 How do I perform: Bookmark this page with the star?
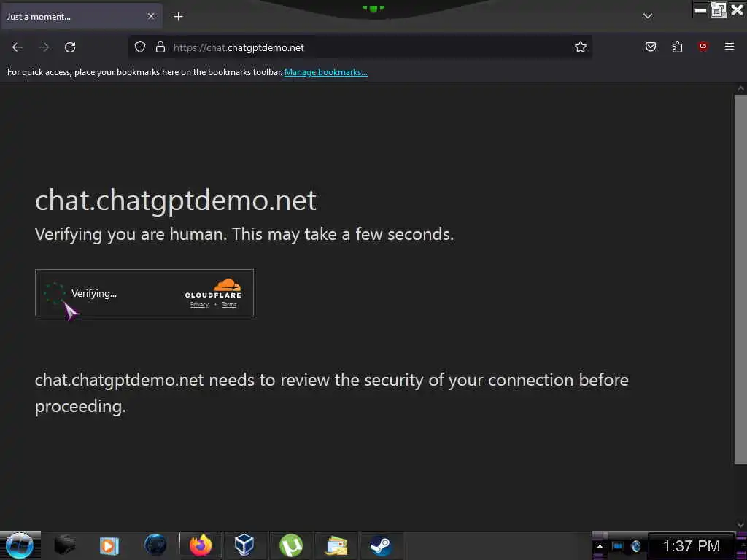pos(580,47)
